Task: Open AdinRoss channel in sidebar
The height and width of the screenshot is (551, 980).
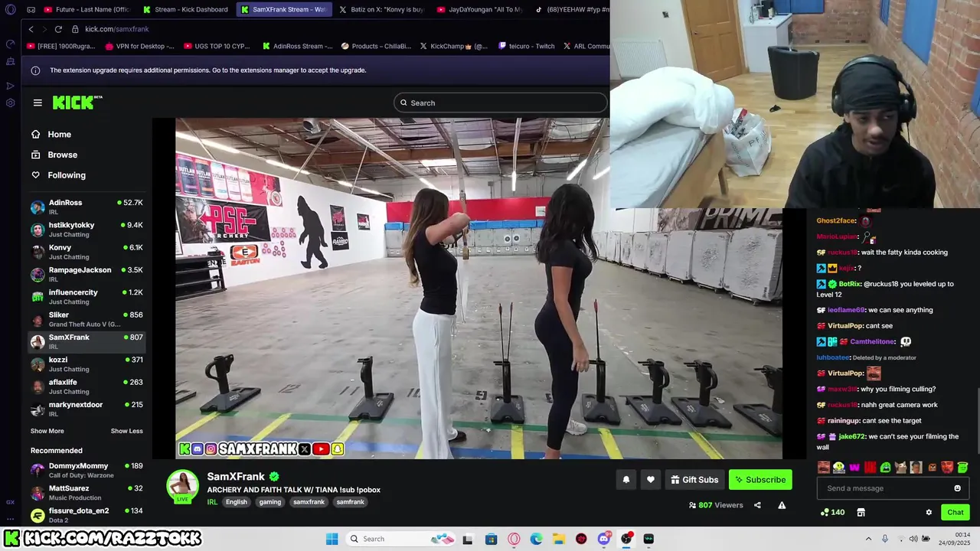Action: (87, 207)
